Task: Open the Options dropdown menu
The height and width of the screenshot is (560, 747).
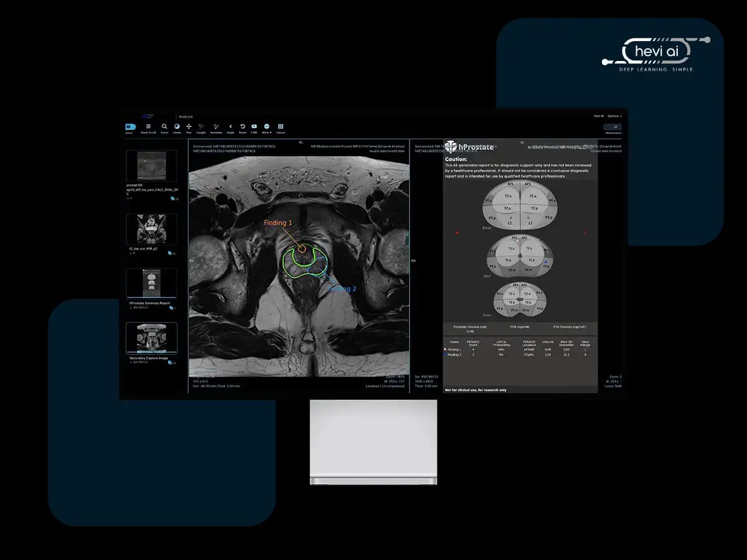Action: tap(614, 116)
